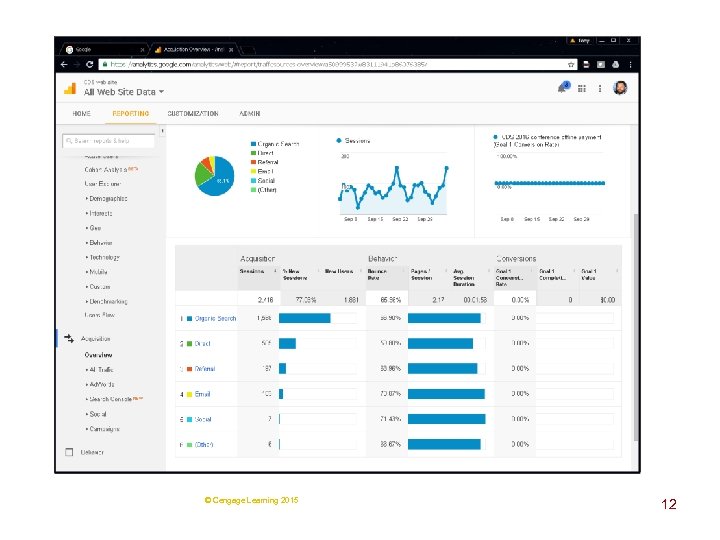Click Cohort Analysis in the sidebar
720x540 pixels.
106,169
